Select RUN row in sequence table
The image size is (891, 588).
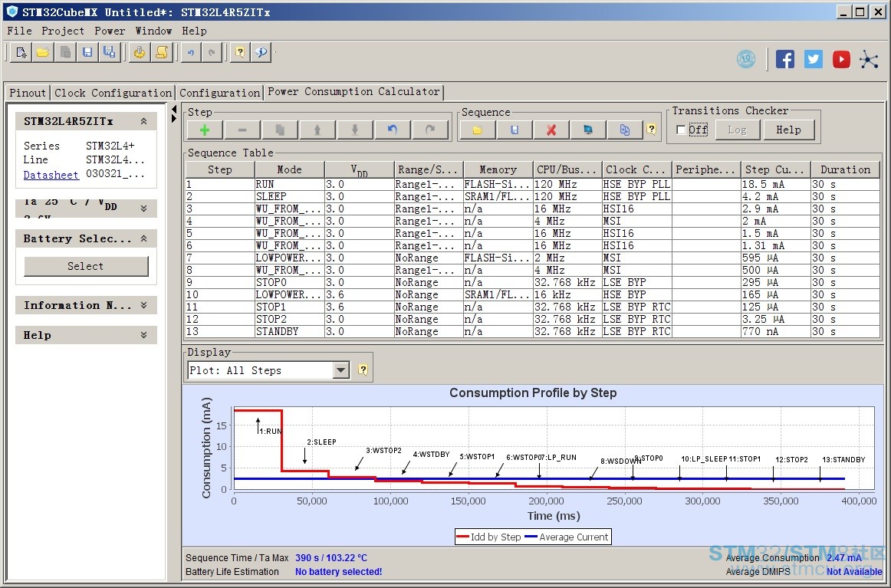(x=532, y=184)
